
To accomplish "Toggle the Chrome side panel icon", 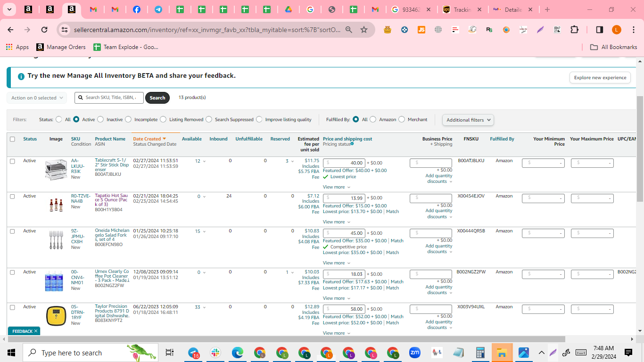I will [600, 30].
